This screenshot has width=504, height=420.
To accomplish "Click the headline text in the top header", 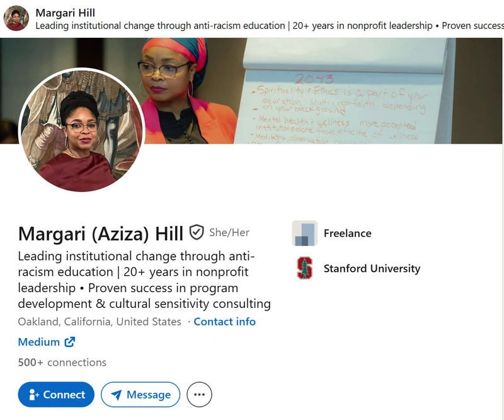I will (x=270, y=26).
